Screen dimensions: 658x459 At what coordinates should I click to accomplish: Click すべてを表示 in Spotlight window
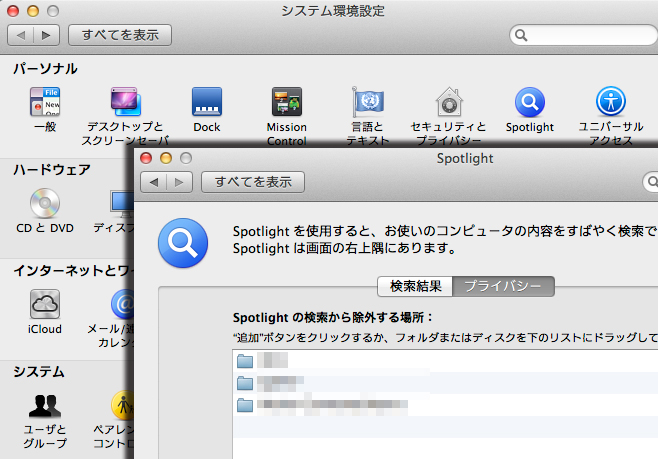(253, 182)
